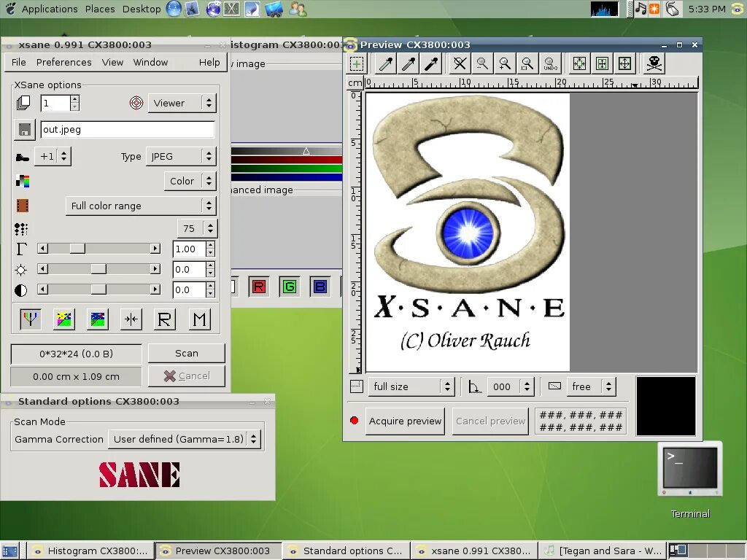Click the add selection icon in Preview toolbar
Image resolution: width=747 pixels, height=560 pixels.
point(356,63)
